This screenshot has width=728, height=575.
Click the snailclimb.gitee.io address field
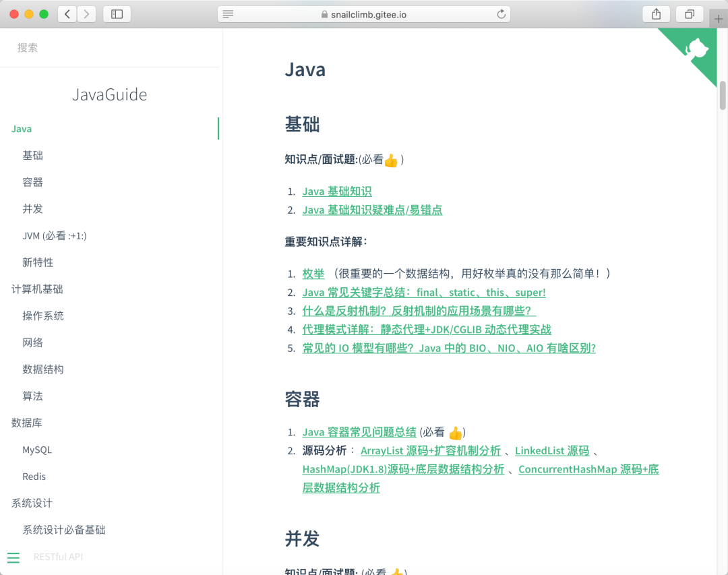364,14
